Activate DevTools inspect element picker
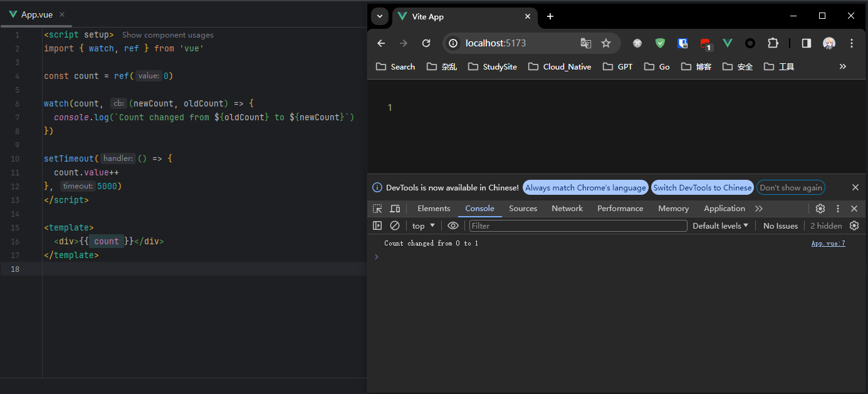Image resolution: width=868 pixels, height=394 pixels. tap(377, 209)
